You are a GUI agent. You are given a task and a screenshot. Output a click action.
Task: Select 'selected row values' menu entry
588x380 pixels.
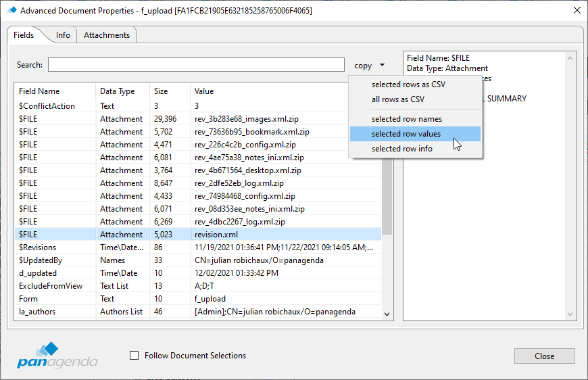pyautogui.click(x=406, y=134)
